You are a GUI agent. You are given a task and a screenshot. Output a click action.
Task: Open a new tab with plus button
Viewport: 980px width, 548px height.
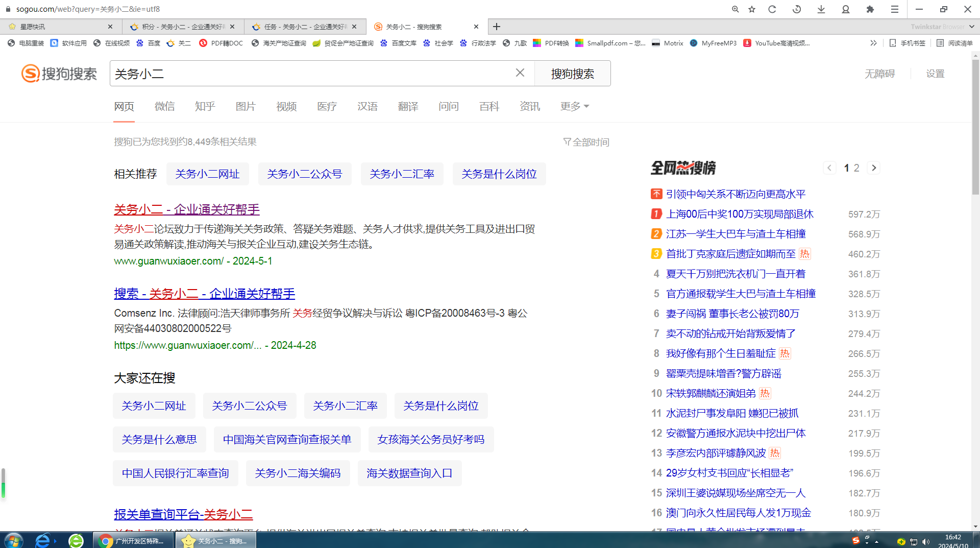coord(497,27)
